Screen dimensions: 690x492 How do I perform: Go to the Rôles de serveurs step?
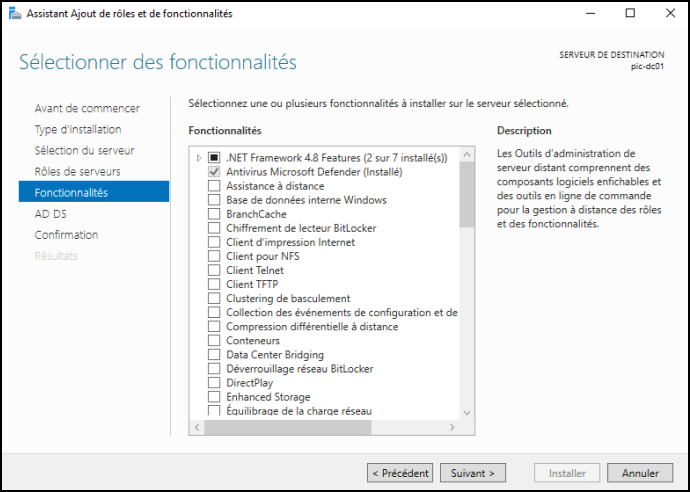click(x=77, y=172)
